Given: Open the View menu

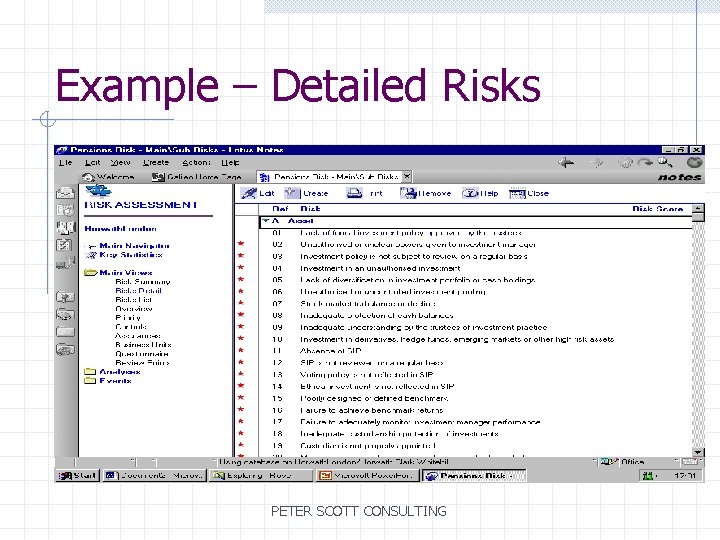Looking at the screenshot, I should [120, 163].
